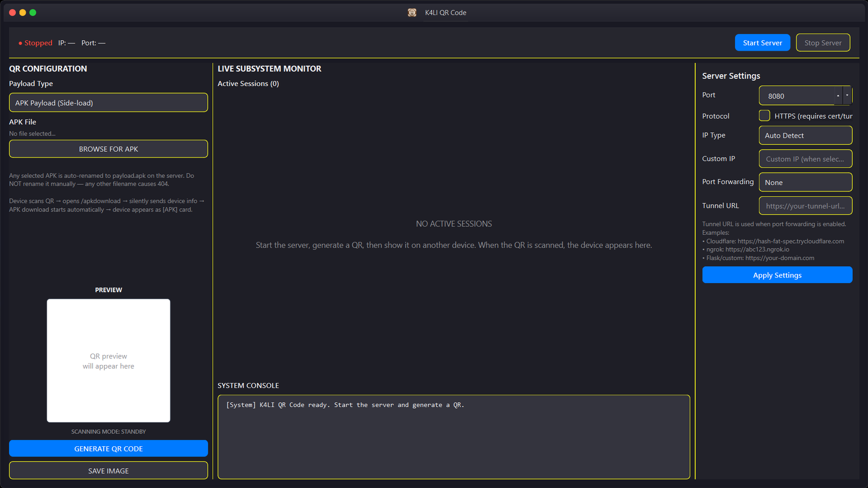Screen dimensions: 868x488
Task: Start the server with Start Server button
Action: 762,43
